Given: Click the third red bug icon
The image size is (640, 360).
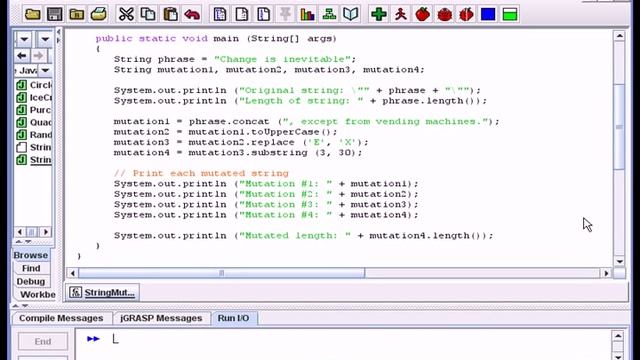Looking at the screenshot, I should [466, 14].
